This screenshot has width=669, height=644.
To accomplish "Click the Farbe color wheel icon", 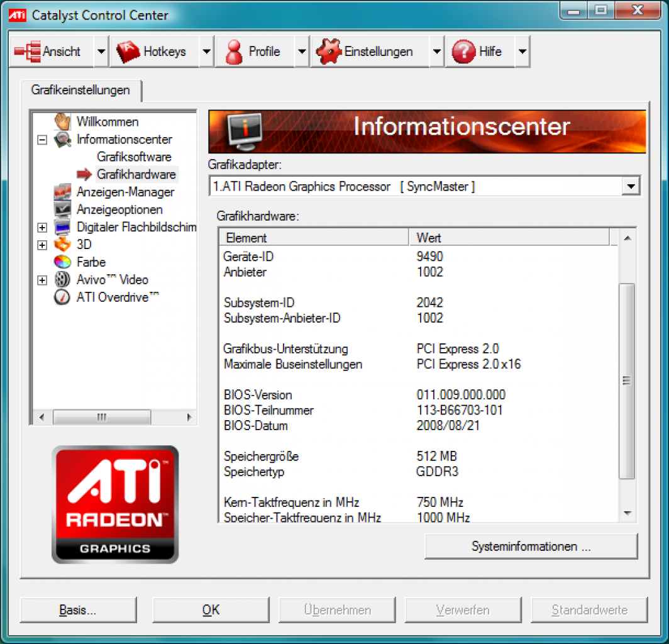I will pos(62,262).
